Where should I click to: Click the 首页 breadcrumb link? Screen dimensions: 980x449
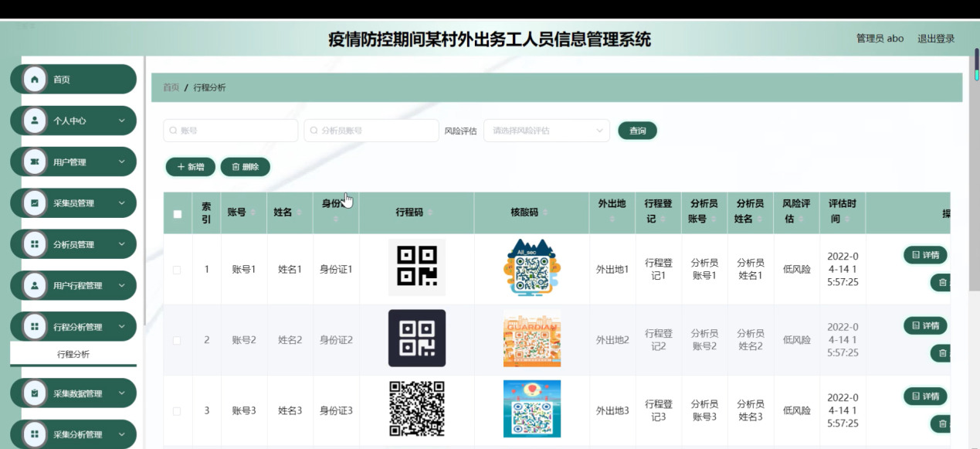click(171, 87)
